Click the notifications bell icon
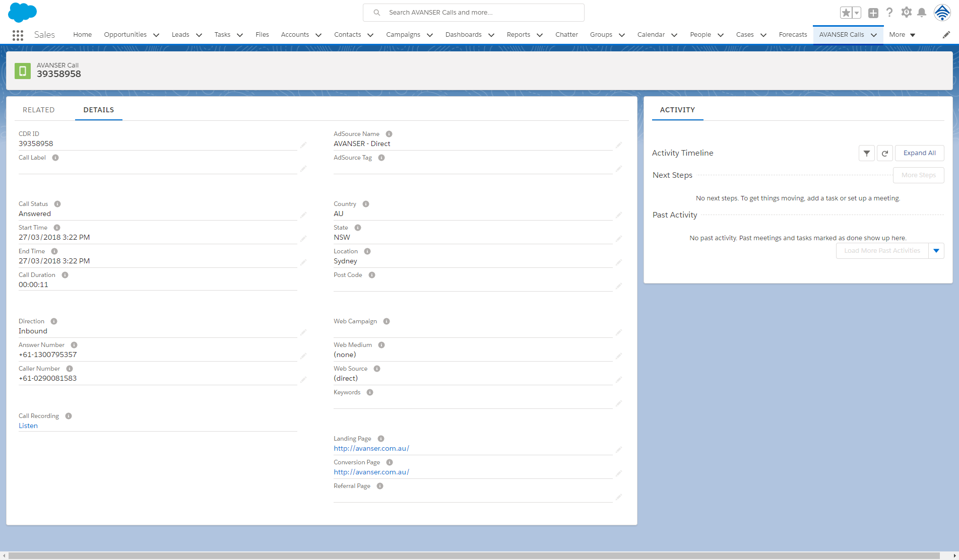 (922, 12)
